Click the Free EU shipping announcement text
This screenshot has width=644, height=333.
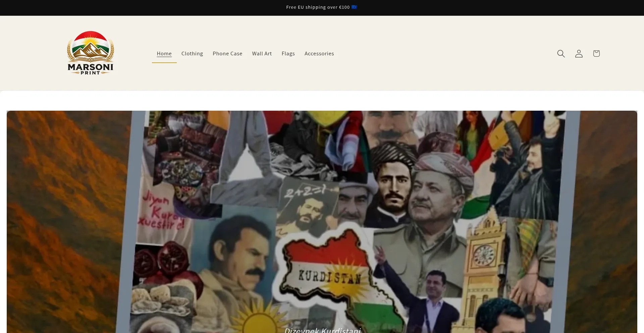pos(322,7)
